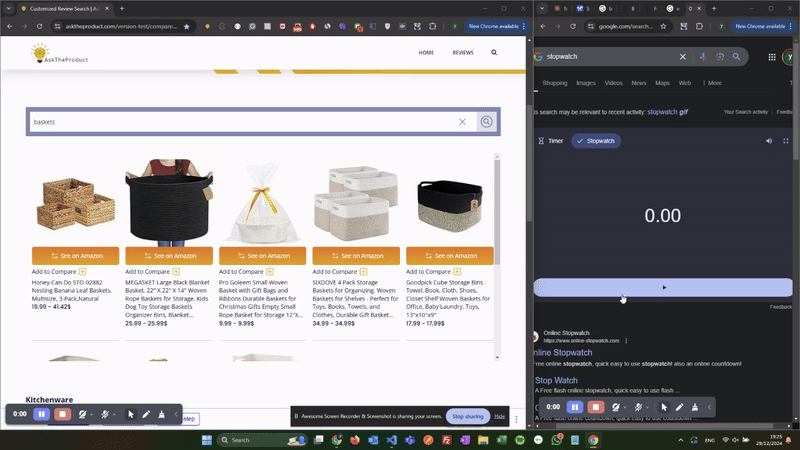Screen dimensions: 800x450
Task: Open FileZilla from the taskbar
Action: 446,440
